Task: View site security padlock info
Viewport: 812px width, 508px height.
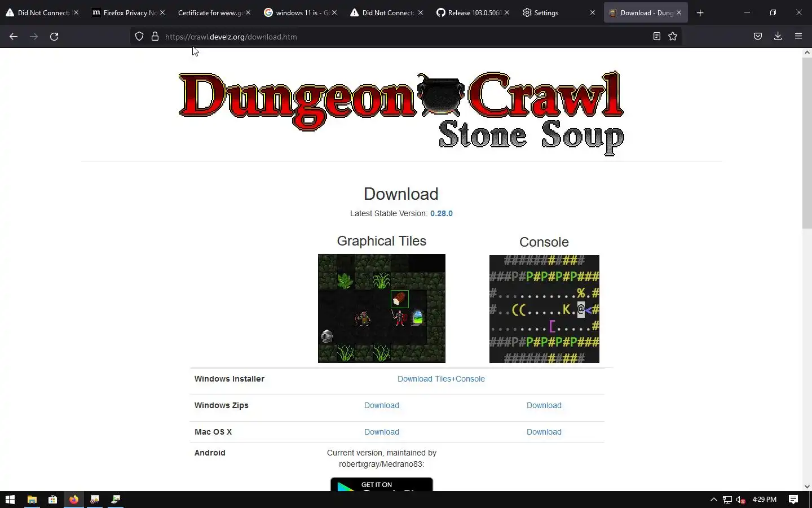Action: point(155,37)
